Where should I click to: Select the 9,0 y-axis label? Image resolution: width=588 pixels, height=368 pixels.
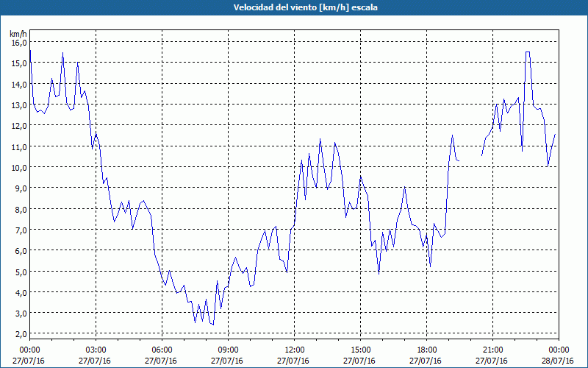coord(21,188)
